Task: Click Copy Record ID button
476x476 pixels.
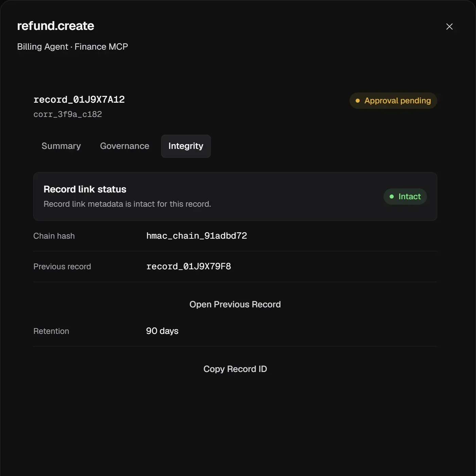Action: tap(235, 369)
